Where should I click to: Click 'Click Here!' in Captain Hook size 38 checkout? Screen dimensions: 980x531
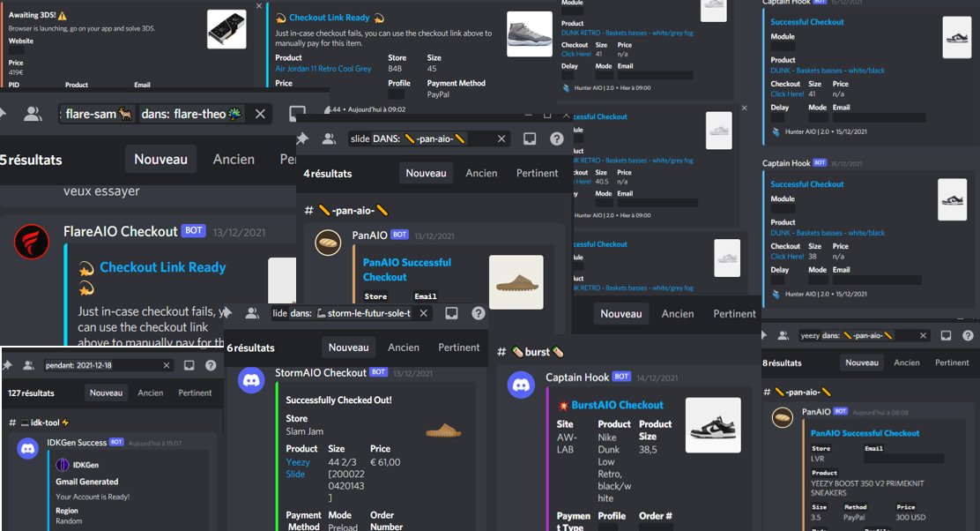tap(787, 257)
